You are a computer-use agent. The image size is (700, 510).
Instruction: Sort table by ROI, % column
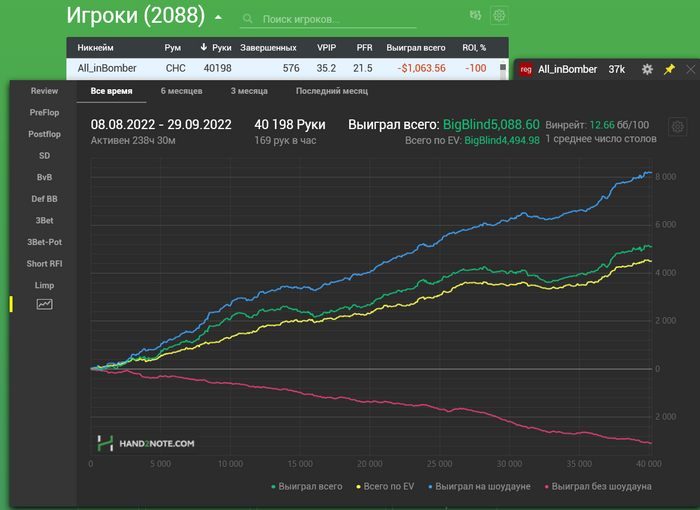pos(474,48)
